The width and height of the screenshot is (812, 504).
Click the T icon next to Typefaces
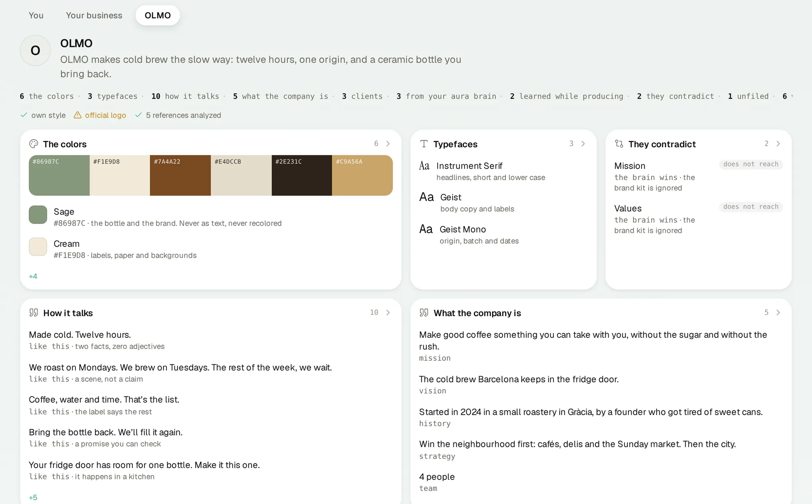point(424,144)
